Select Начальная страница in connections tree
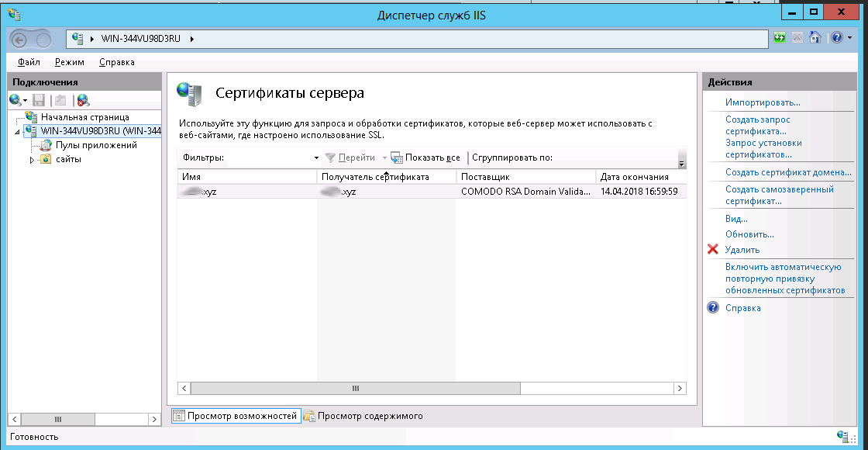The height and width of the screenshot is (450, 868). point(84,117)
